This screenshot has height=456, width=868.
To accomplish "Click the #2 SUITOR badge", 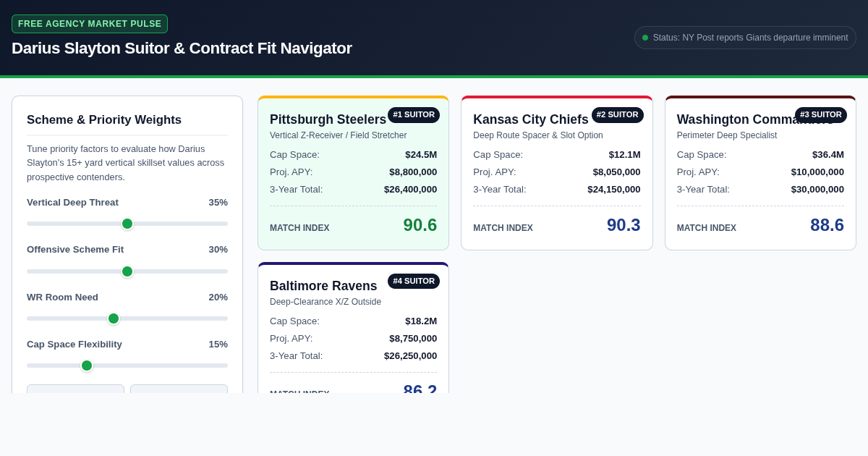I will (618, 115).
